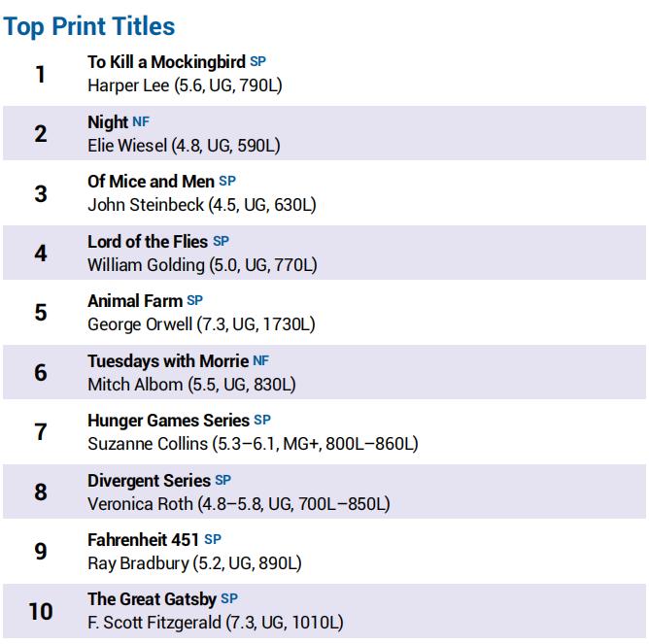
Task: Open the 'Divergent Series' title
Action: [x=149, y=481]
